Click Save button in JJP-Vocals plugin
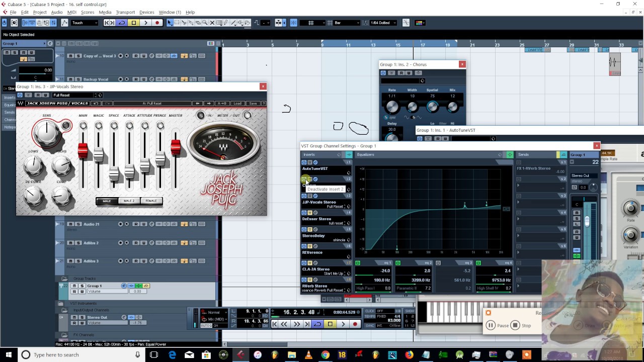 click(253, 104)
